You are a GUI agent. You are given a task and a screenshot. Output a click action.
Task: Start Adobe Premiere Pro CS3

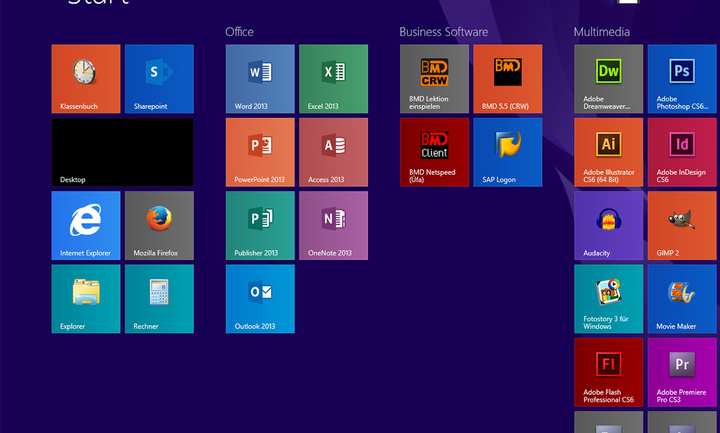click(x=682, y=372)
